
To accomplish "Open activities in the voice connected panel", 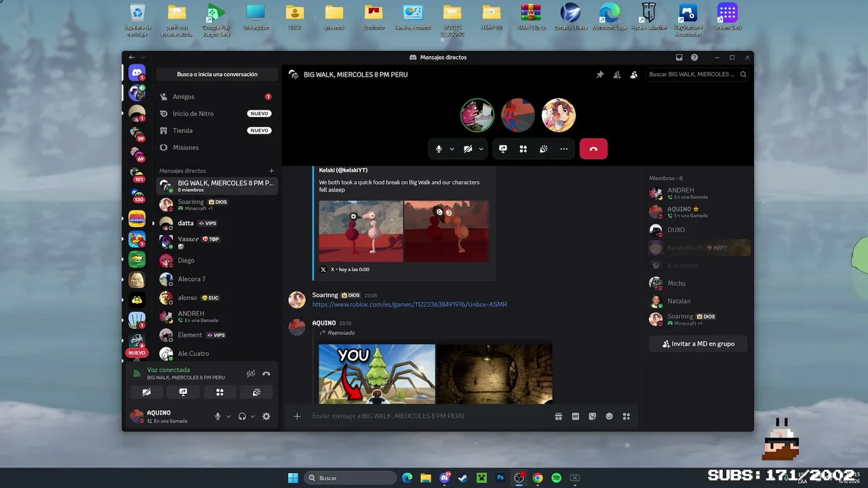I will (220, 392).
